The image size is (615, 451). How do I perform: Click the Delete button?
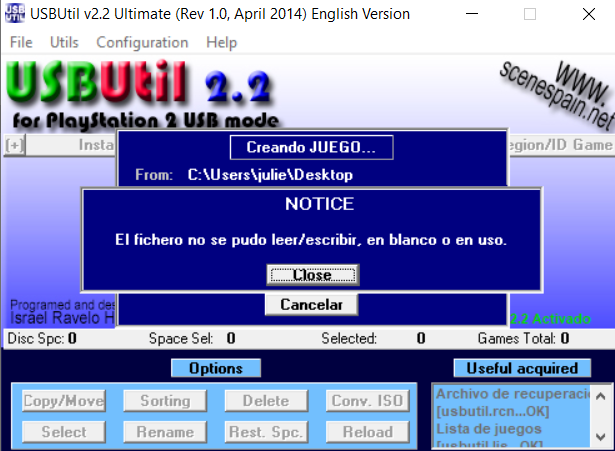tap(266, 401)
